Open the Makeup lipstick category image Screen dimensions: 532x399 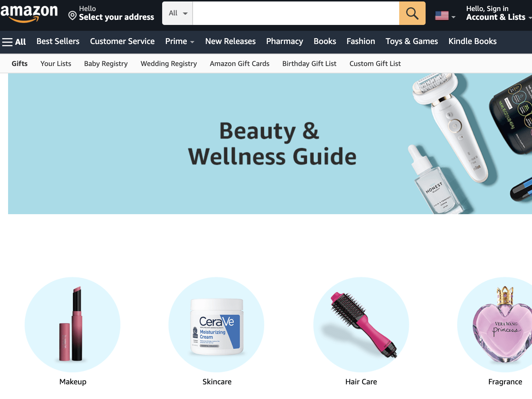[73, 325]
